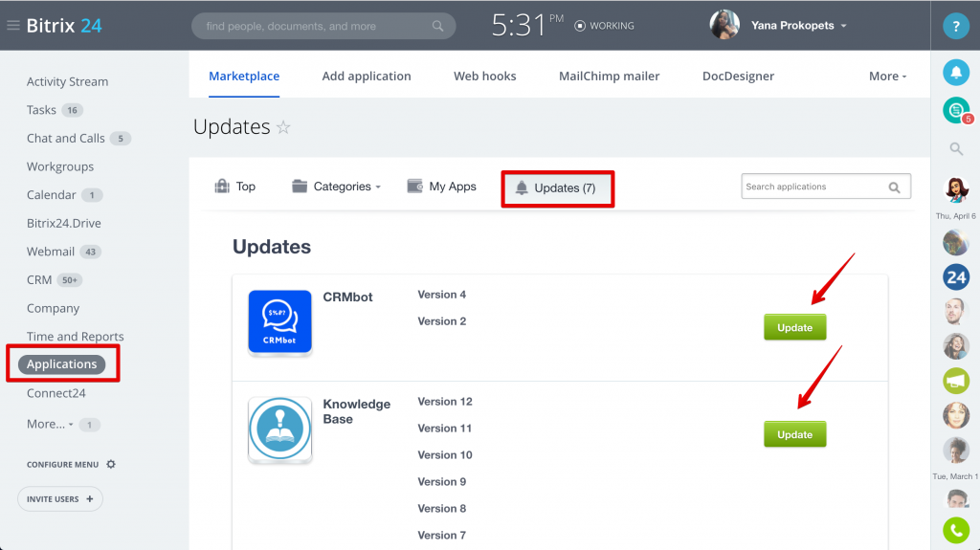Screen dimensions: 980x550
Task: Switch to the Marketplace tab
Action: click(244, 77)
